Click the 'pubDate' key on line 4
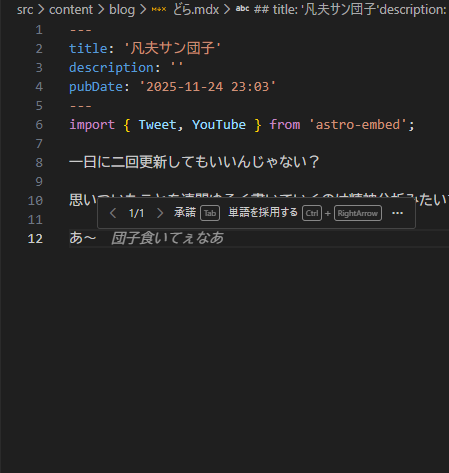Viewport: 449px width, 473px height. pyautogui.click(x=96, y=87)
